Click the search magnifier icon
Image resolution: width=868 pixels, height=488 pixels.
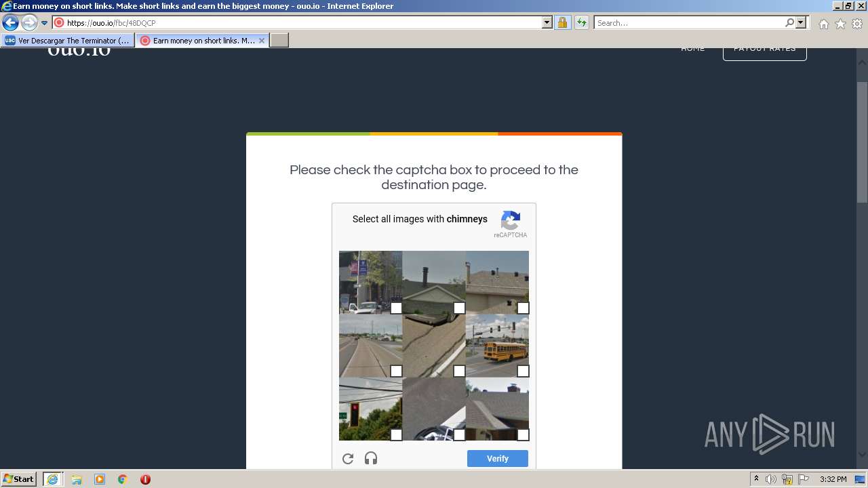[789, 22]
